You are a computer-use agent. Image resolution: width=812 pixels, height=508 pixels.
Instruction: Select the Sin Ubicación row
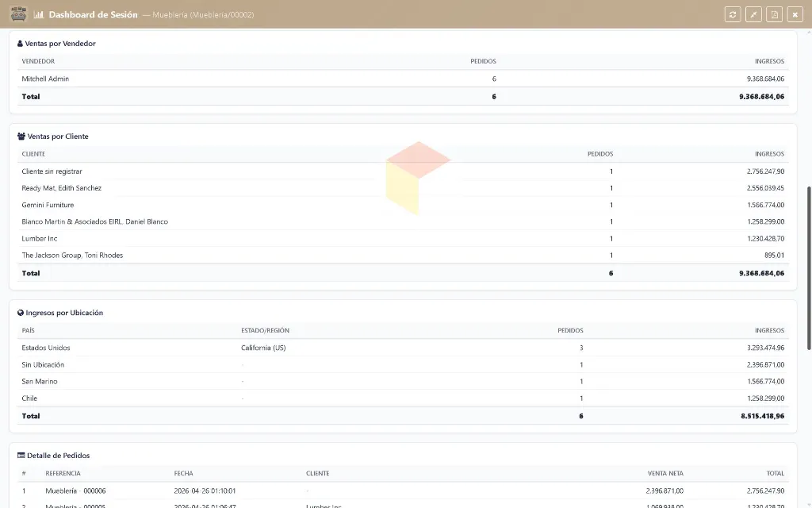pos(403,364)
